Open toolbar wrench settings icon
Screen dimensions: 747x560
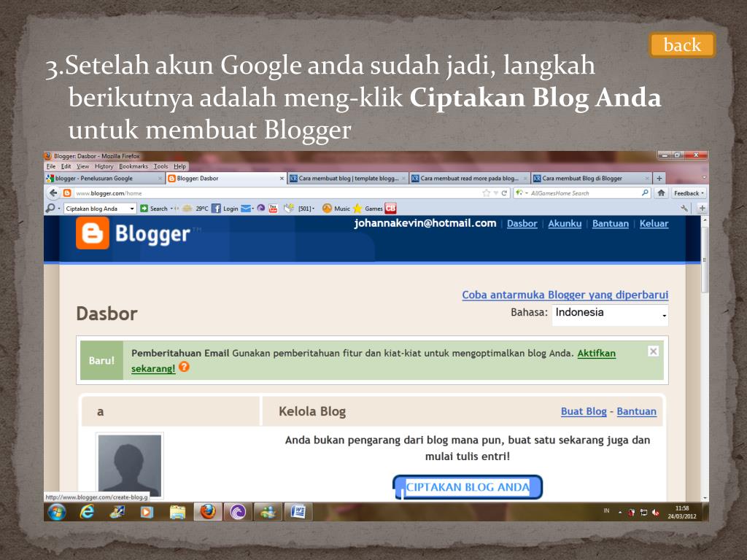(684, 208)
